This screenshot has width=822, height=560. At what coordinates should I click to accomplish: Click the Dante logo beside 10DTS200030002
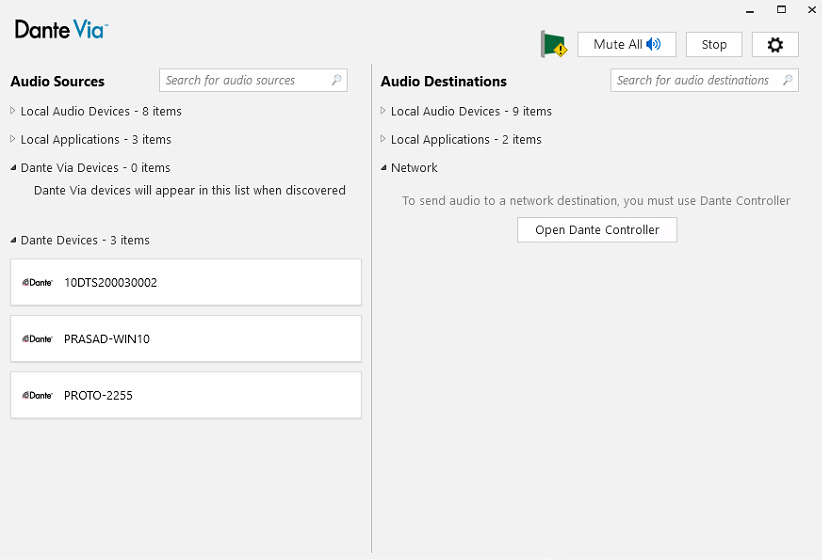click(37, 283)
